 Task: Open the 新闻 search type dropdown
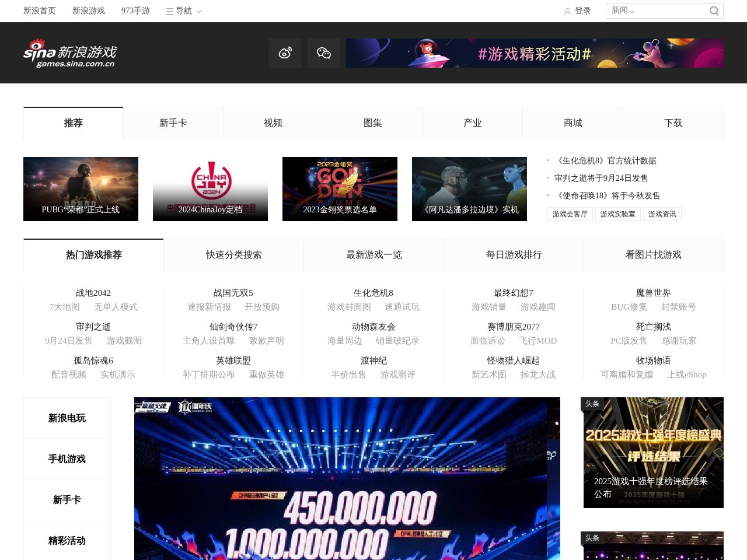coord(623,10)
